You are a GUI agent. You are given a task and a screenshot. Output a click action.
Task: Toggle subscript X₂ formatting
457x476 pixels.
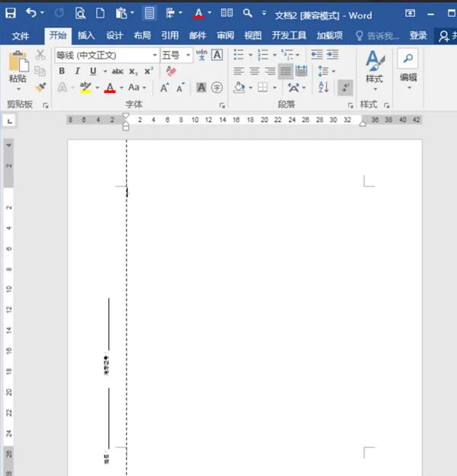click(x=133, y=72)
